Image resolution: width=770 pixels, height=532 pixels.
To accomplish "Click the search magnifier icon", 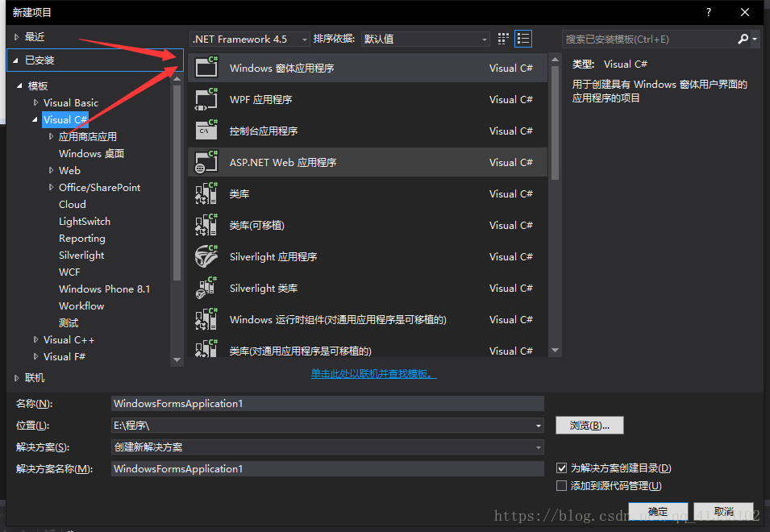I will click(743, 39).
